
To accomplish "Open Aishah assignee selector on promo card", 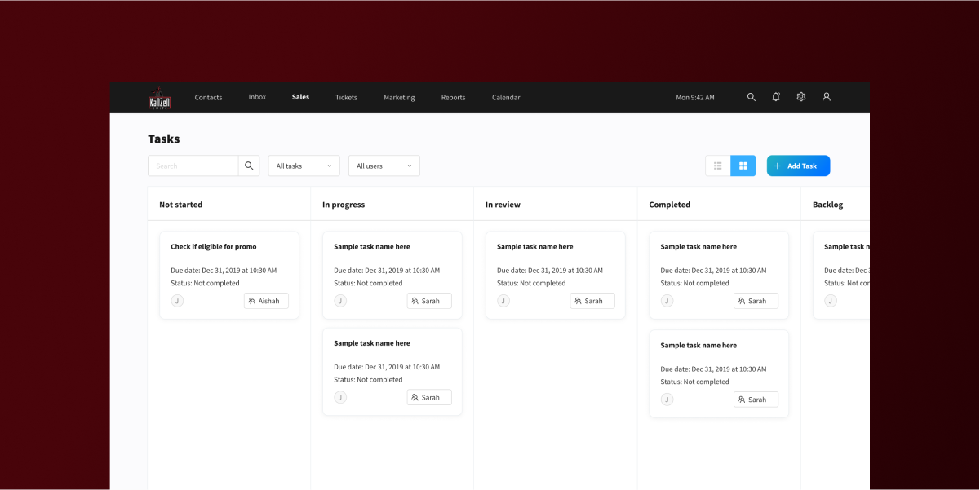I will point(266,301).
